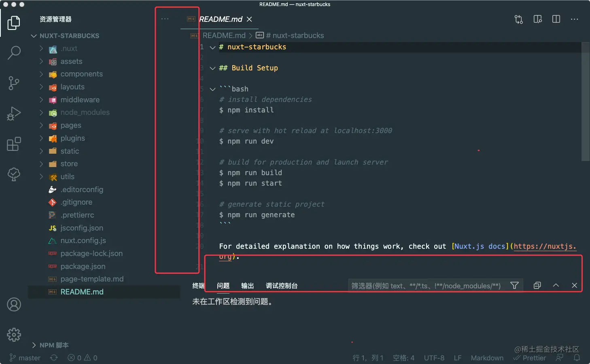The image size is (590, 364).
Task: Expand the node_modules folder
Action: (x=41, y=112)
